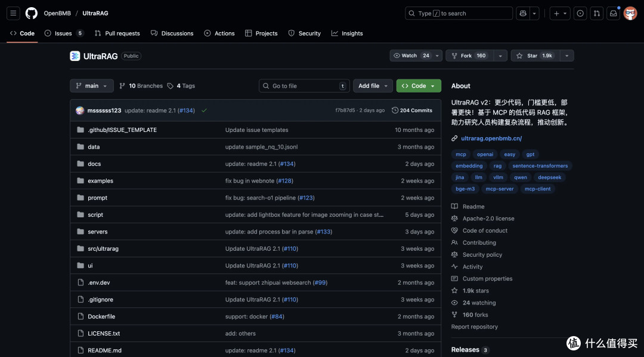The width and height of the screenshot is (644, 357).
Task: Switch to the Code tab
Action: [22, 33]
